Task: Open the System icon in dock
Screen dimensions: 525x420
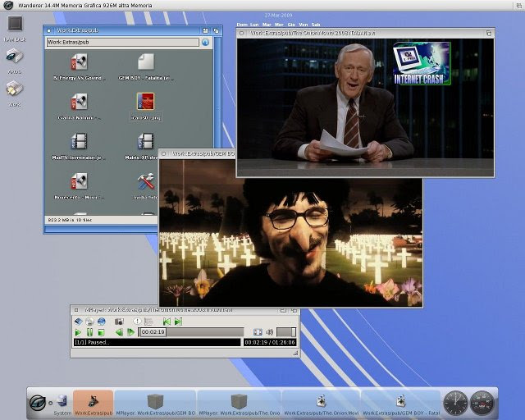Action: click(x=62, y=404)
